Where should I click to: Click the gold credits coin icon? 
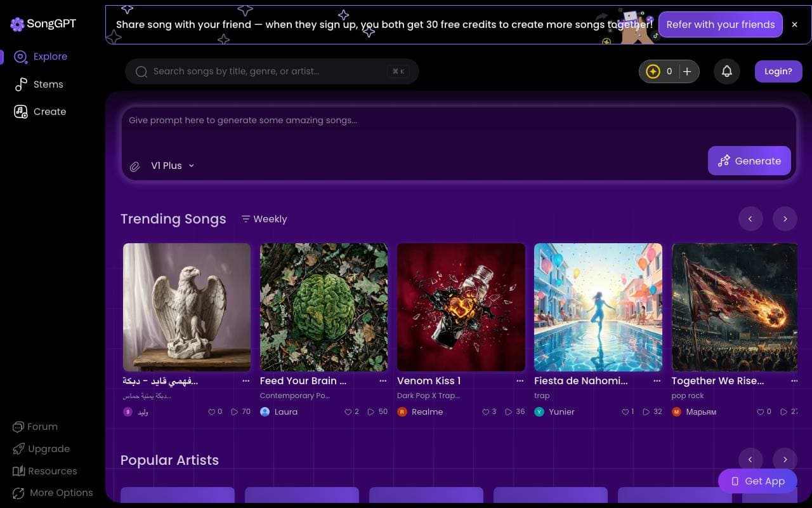(x=653, y=72)
